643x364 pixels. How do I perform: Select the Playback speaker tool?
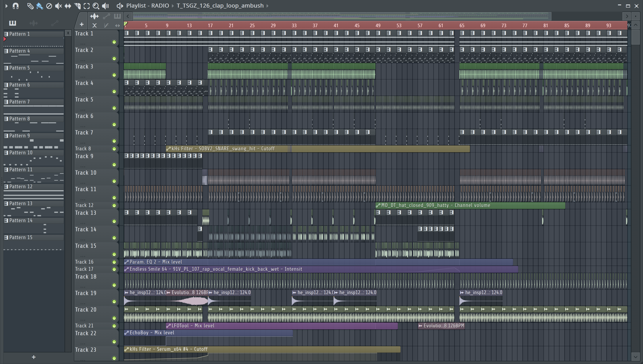(x=105, y=6)
